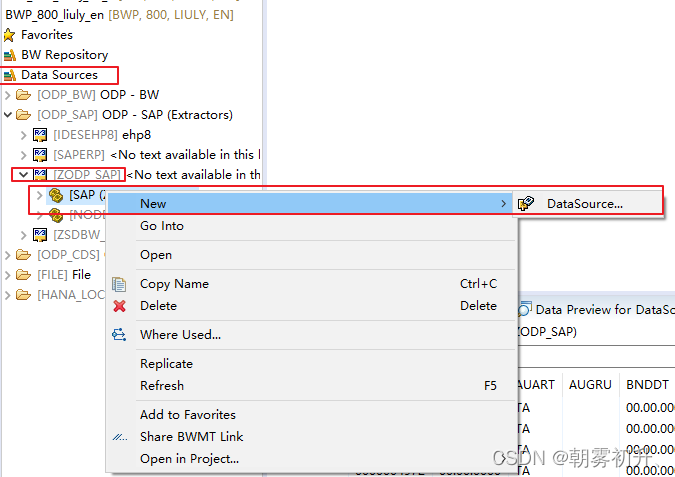The width and height of the screenshot is (675, 477).
Task: Select the Favorites tree item
Action: pyautogui.click(x=47, y=35)
